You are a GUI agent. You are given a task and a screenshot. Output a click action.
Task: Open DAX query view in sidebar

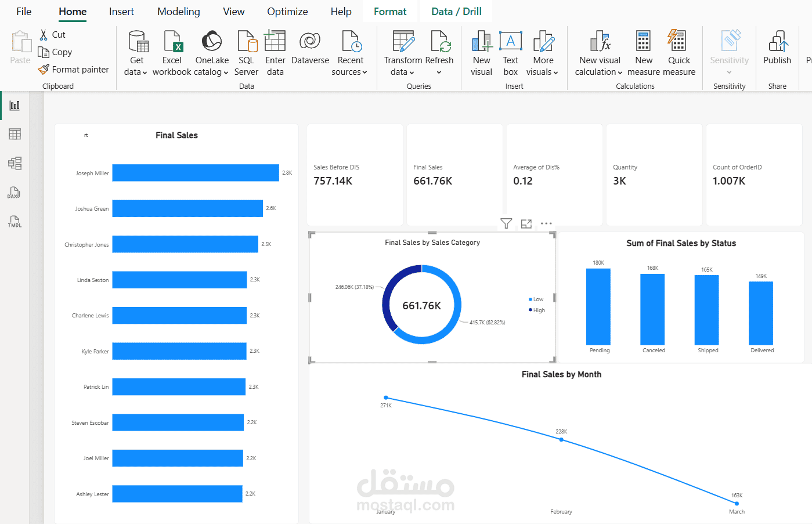[15, 193]
